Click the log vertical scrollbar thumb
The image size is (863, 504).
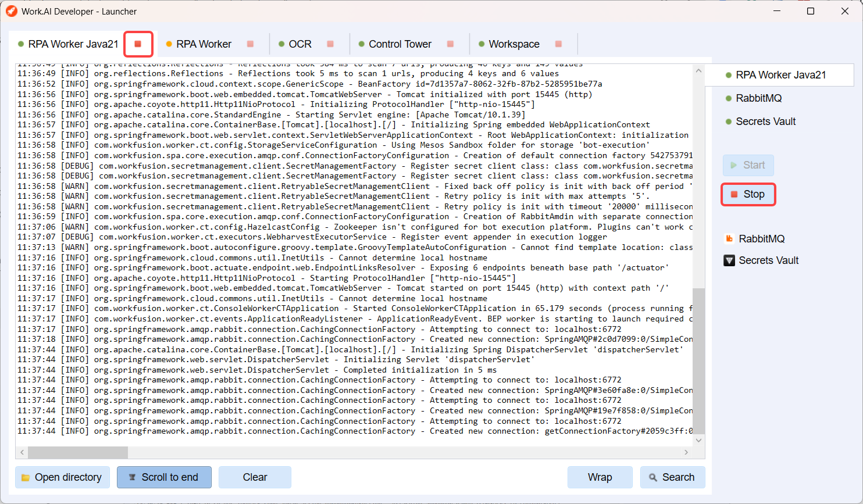699,360
